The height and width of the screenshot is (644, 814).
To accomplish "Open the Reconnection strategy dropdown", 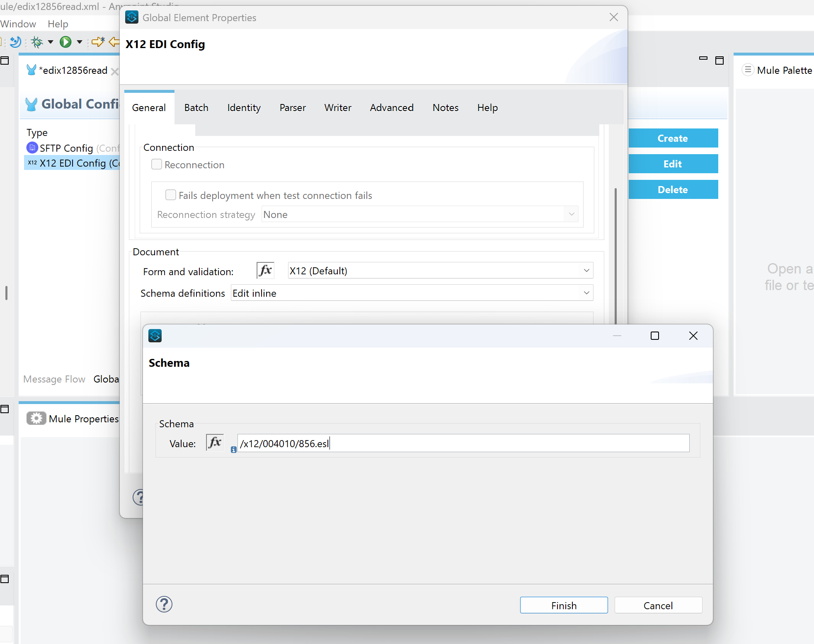I will [571, 214].
